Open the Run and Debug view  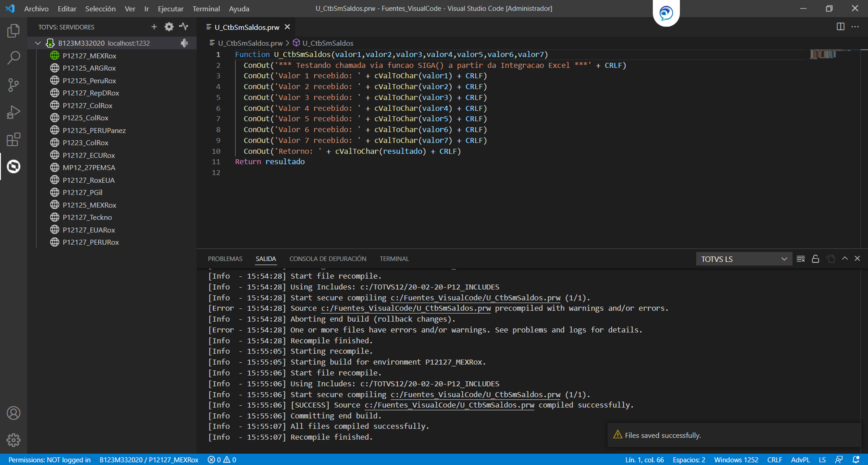14,112
